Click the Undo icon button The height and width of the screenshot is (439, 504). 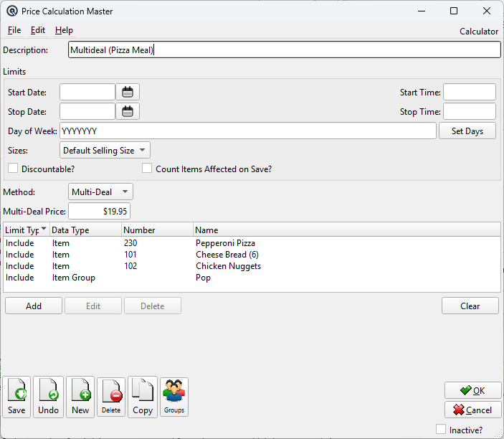48,397
